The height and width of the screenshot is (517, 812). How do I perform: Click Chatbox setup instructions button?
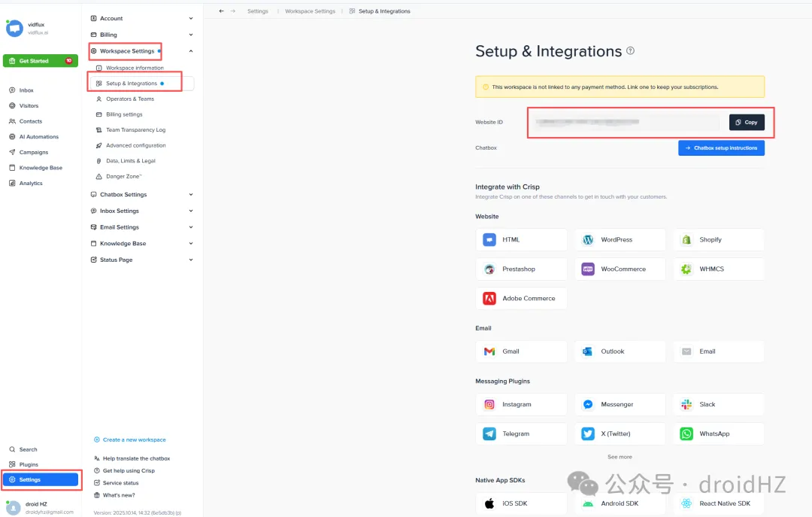click(x=721, y=148)
